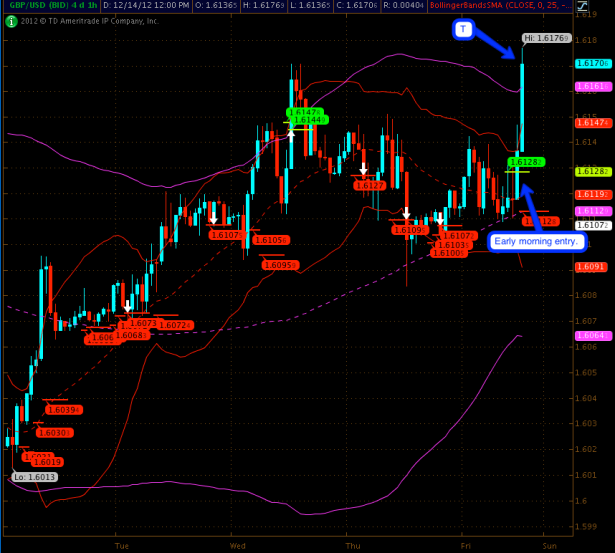
Task: Click the 'Fri' label on time axis
Action: [x=467, y=546]
